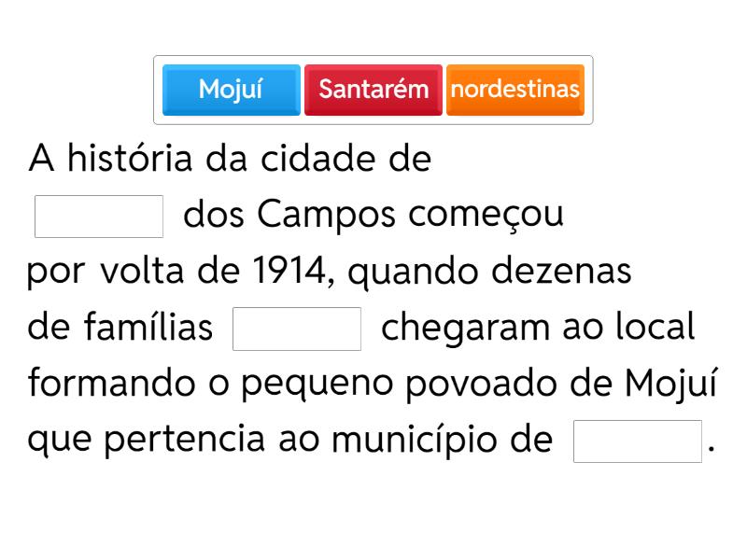The image size is (747, 560).
Task: Pick the red Santarém word tile
Action: tap(373, 90)
